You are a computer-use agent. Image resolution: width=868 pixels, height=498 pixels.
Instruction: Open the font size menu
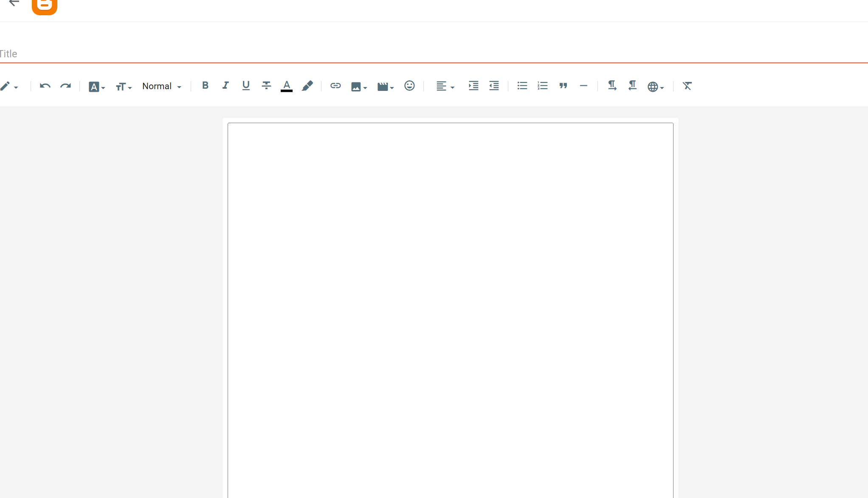tap(124, 87)
